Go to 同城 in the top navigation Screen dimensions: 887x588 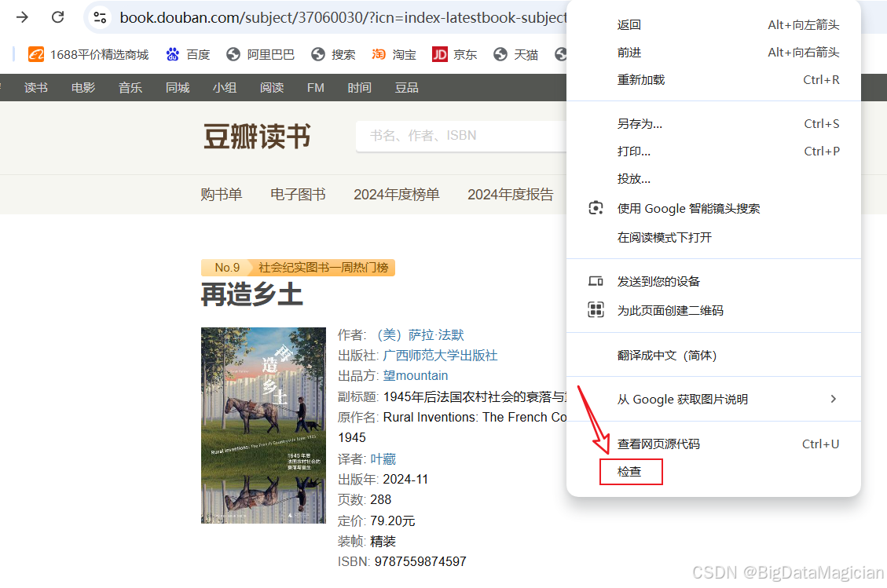tap(178, 88)
